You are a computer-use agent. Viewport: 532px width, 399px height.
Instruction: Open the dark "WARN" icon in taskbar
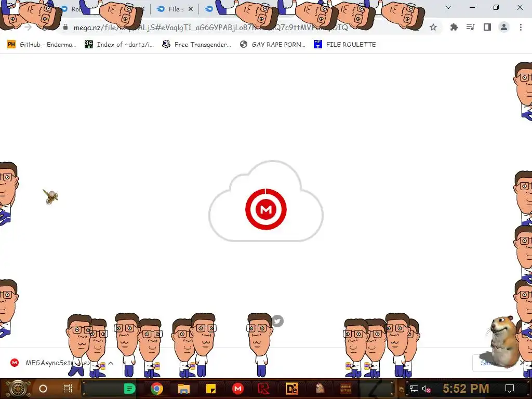(x=345, y=389)
